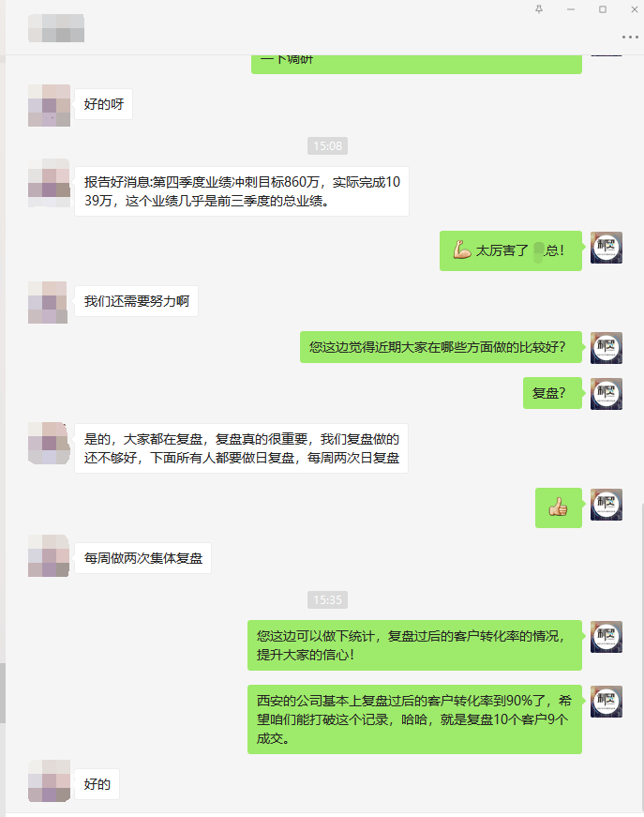Screen dimensions: 644x817
Task: Click the 西安的公司 conversion rate message
Action: [x=414, y=719]
